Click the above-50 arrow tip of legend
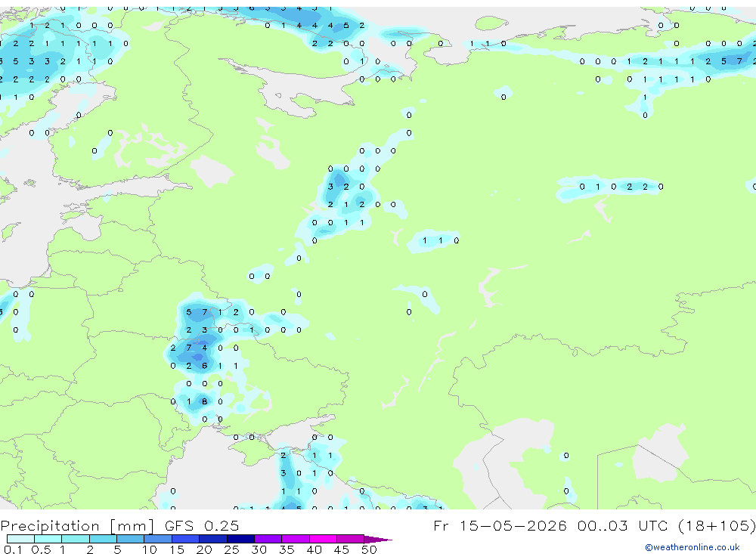Image resolution: width=756 pixels, height=554 pixels. pyautogui.click(x=379, y=540)
